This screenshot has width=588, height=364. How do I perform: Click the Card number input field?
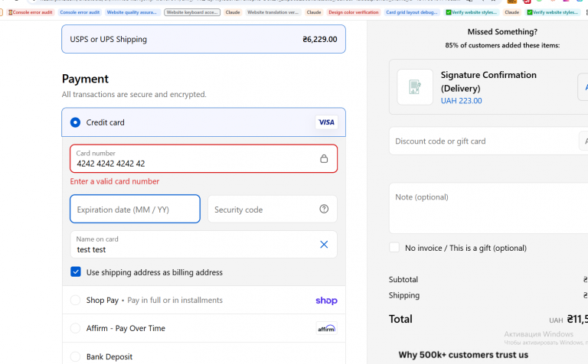[x=204, y=158]
